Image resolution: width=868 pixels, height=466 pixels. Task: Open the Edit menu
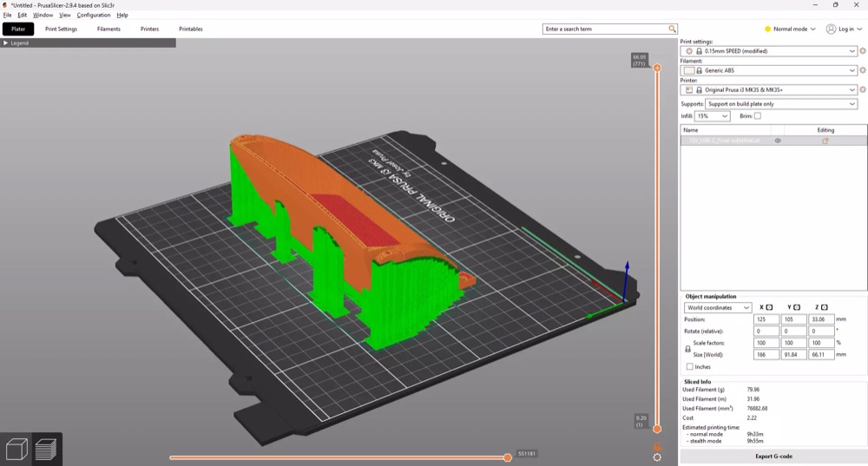click(x=23, y=15)
